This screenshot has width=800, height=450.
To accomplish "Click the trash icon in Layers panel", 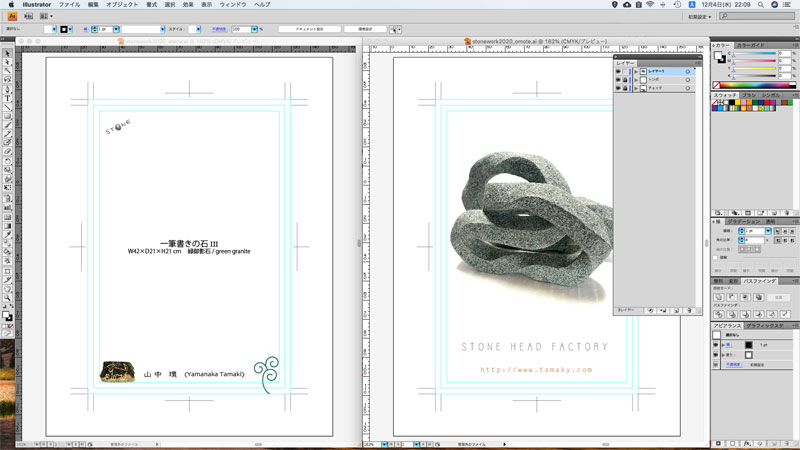I will tap(691, 311).
